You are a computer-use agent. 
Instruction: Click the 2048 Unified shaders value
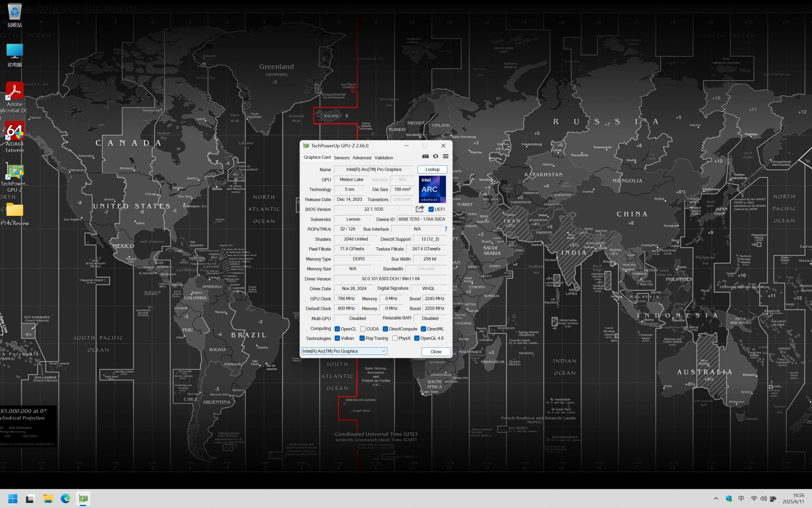356,239
